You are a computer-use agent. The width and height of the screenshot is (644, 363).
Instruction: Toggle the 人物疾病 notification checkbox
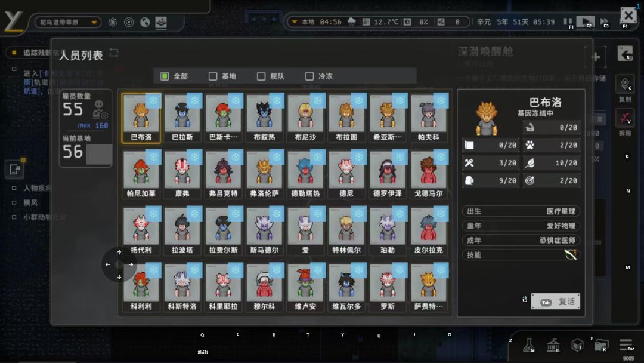(14, 188)
